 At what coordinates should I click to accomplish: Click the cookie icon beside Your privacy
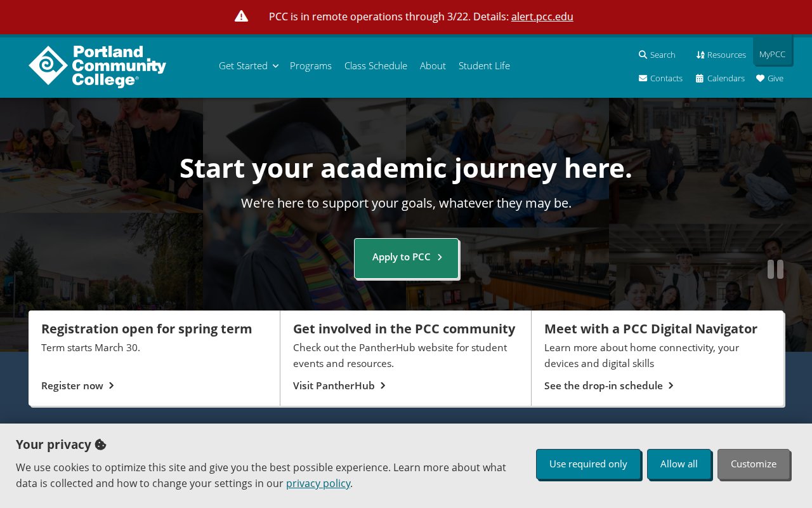(x=100, y=444)
